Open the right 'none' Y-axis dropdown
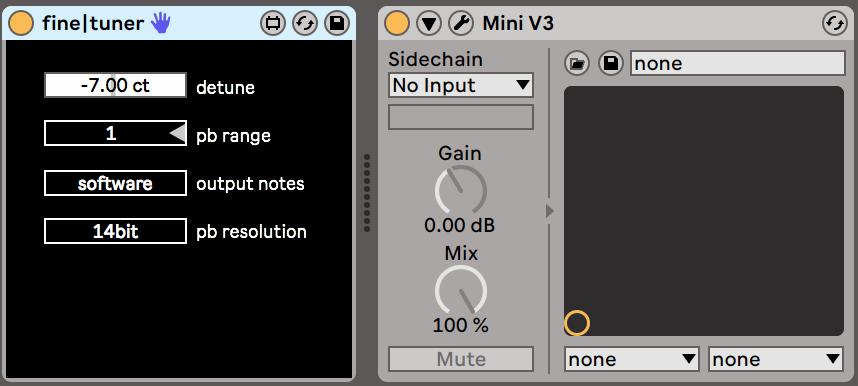This screenshot has height=386, width=858. (x=776, y=359)
